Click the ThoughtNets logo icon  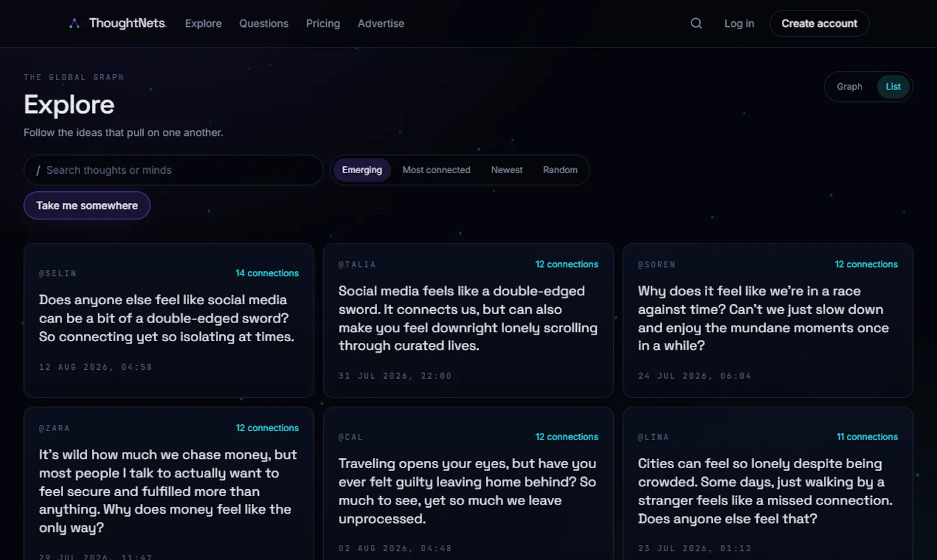click(74, 23)
